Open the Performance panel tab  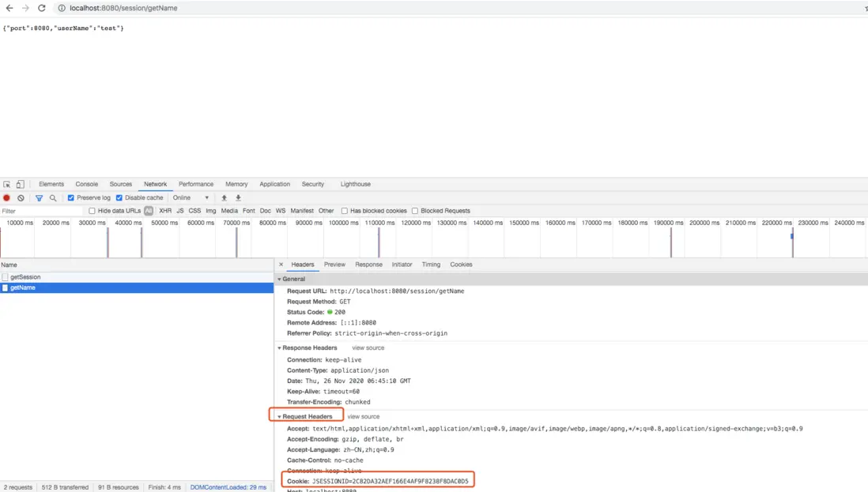pos(196,184)
